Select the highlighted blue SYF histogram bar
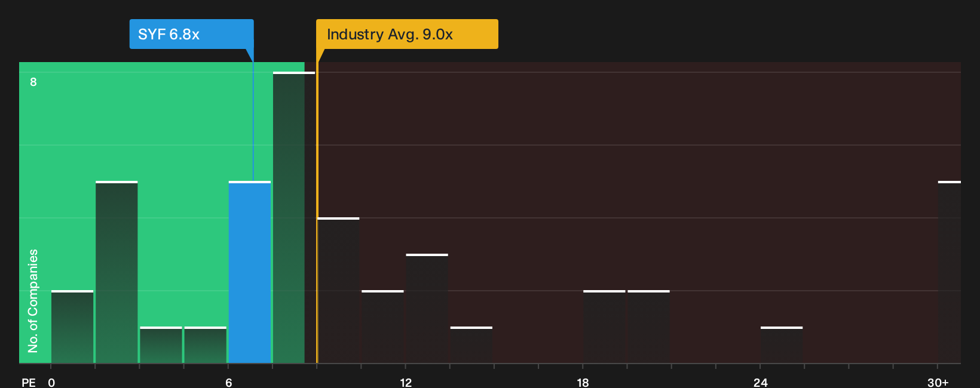 pyautogui.click(x=250, y=272)
